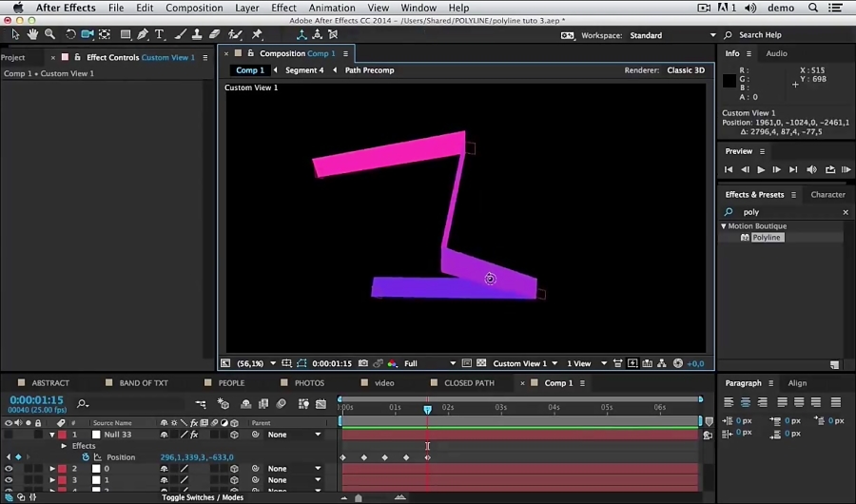Toggle mask and shape path visibility
Screen dimensions: 856x504
coord(302,363)
